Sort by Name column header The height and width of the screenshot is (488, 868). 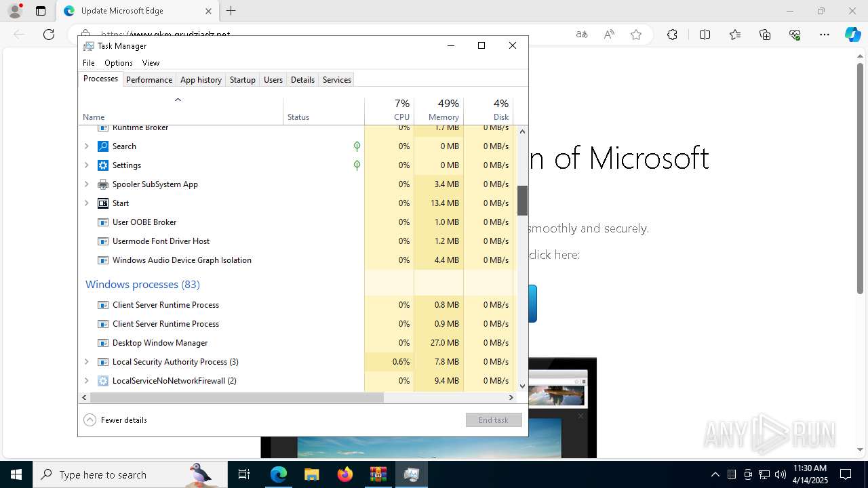(x=180, y=111)
